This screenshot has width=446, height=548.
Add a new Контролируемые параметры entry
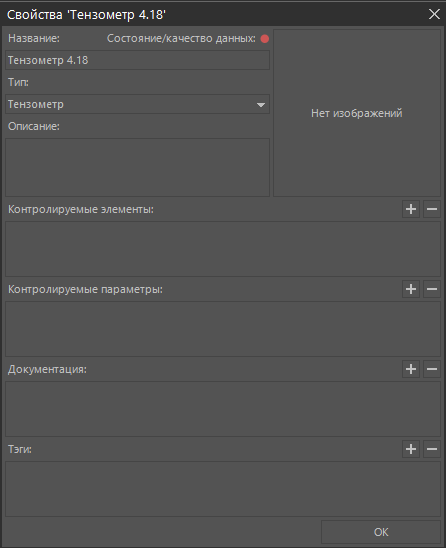[411, 289]
